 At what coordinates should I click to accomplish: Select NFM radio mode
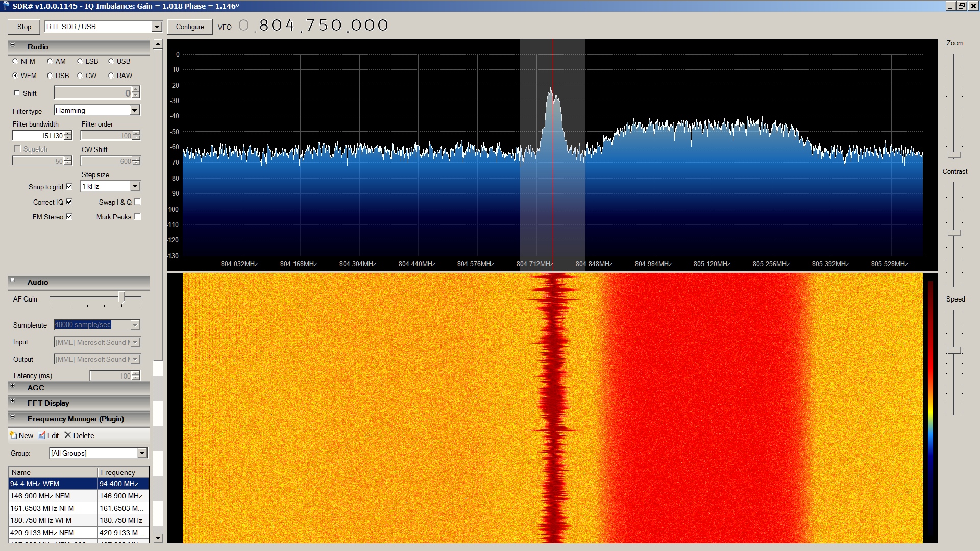click(15, 61)
